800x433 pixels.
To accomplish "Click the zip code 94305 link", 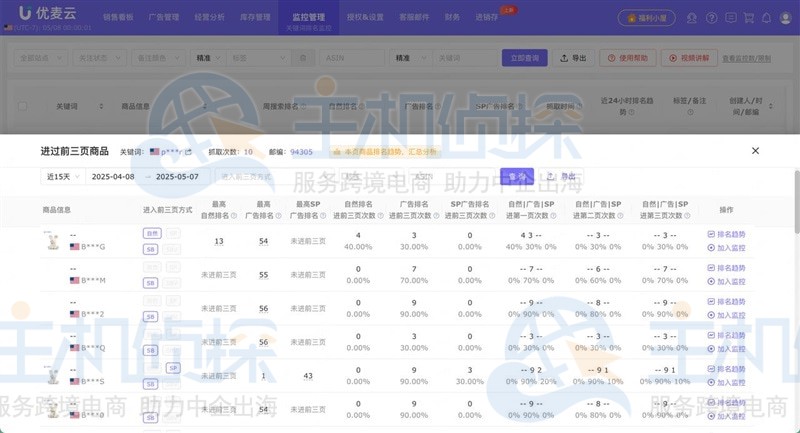I will 301,152.
